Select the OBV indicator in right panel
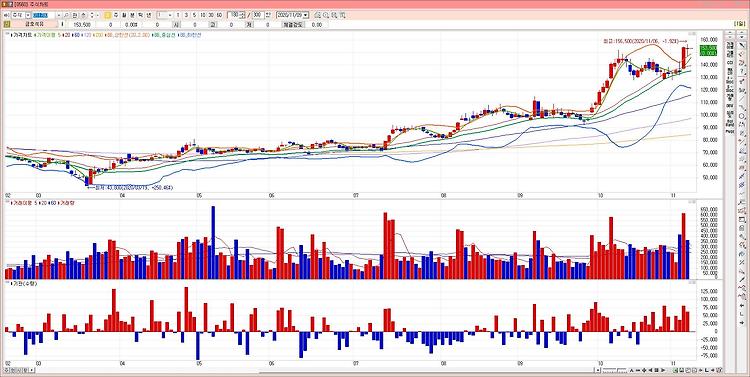Image resolution: width=750 pixels, height=377 pixels. (730, 105)
